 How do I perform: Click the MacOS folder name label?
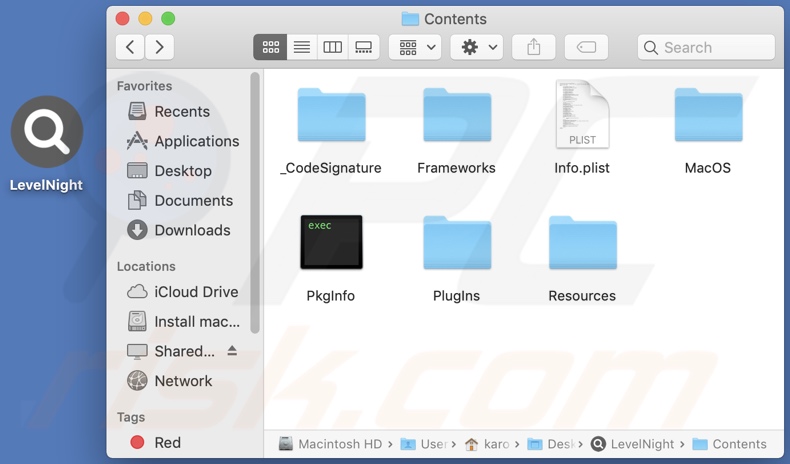point(708,168)
